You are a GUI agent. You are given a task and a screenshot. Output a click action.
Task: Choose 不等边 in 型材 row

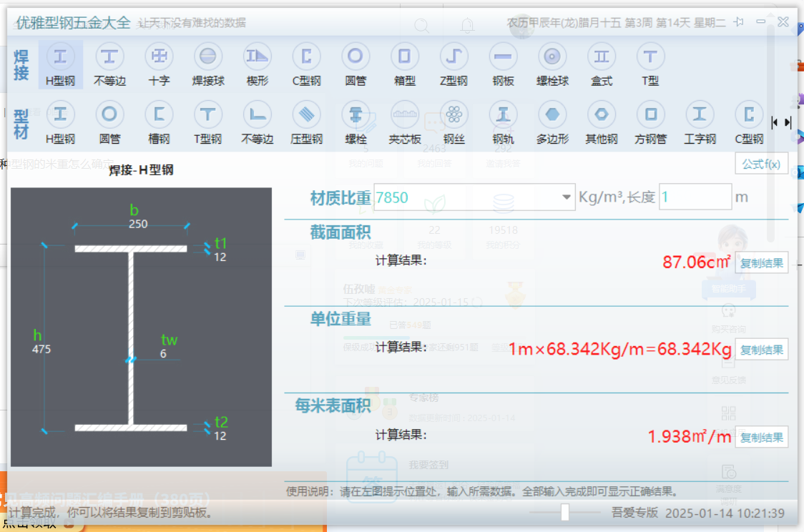tap(258, 123)
